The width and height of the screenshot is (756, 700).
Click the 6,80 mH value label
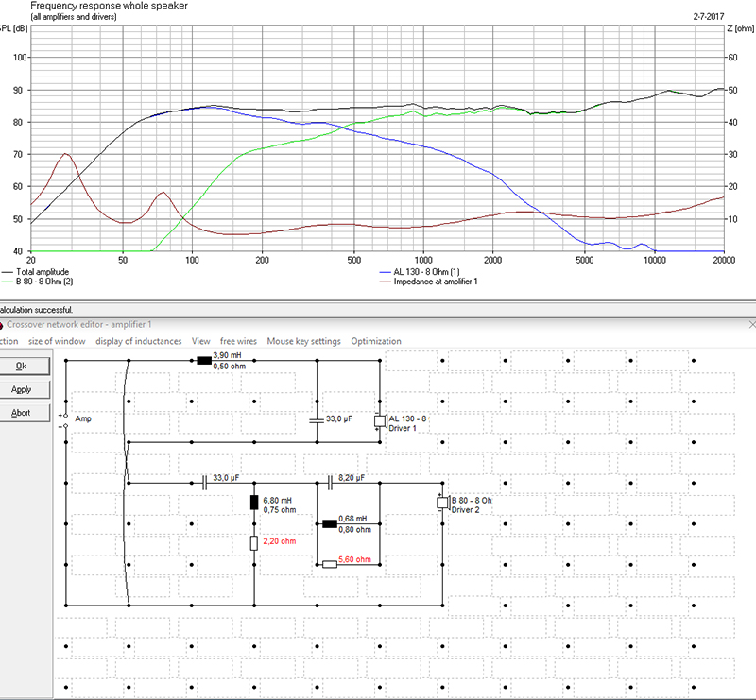click(277, 501)
